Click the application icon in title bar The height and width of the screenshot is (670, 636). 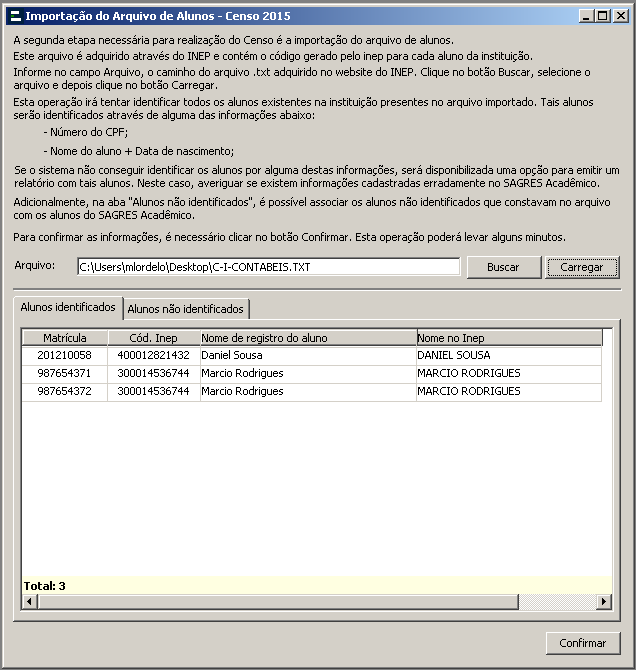(14, 16)
